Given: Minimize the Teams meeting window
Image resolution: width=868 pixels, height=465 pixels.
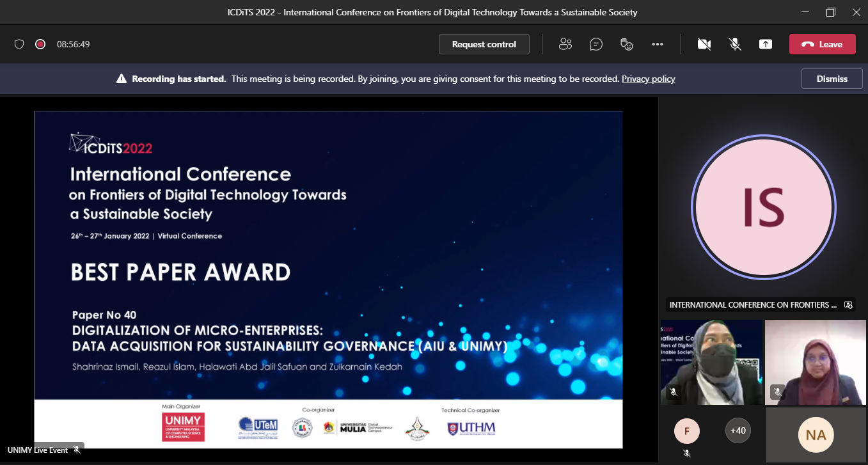Looking at the screenshot, I should [805, 12].
